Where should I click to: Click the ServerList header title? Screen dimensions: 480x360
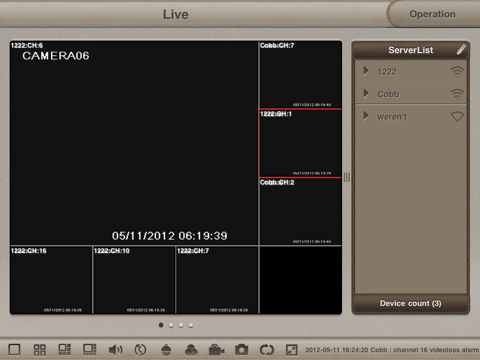pos(411,50)
